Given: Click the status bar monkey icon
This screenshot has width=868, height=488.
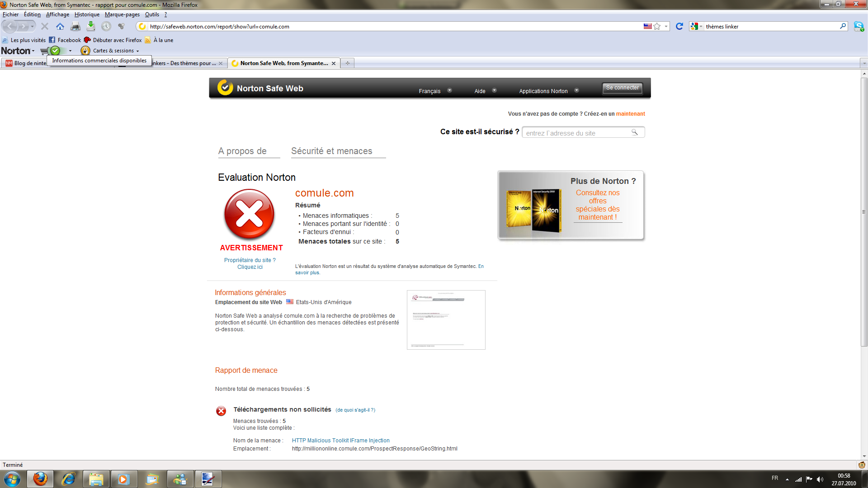Looking at the screenshot, I should click(862, 465).
